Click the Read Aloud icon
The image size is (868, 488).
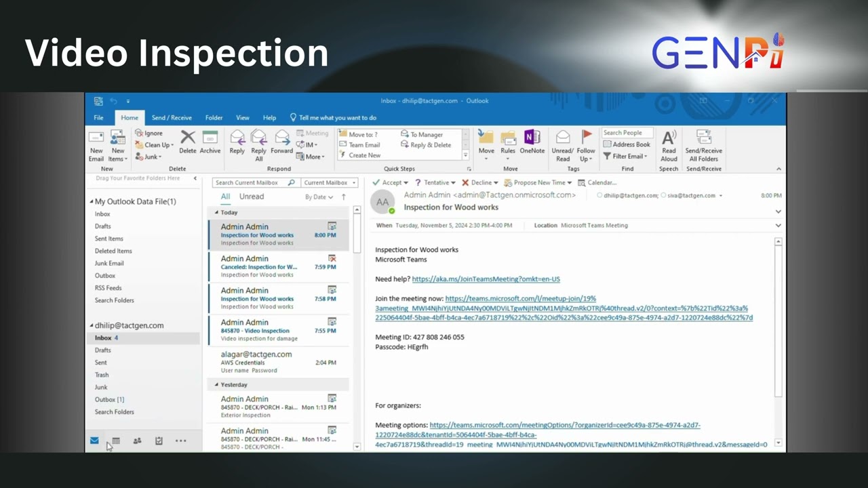[x=669, y=138]
